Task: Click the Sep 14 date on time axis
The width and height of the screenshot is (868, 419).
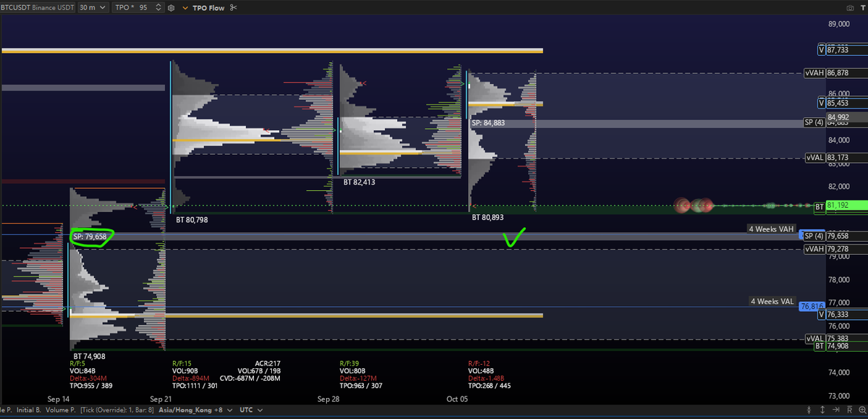Action: coord(59,399)
